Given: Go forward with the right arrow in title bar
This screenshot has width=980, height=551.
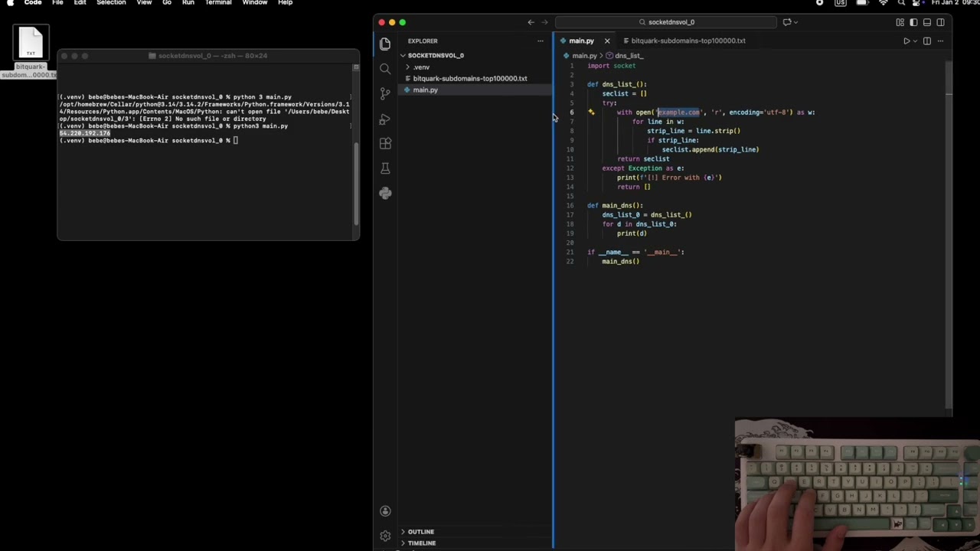Looking at the screenshot, I should 545,22.
